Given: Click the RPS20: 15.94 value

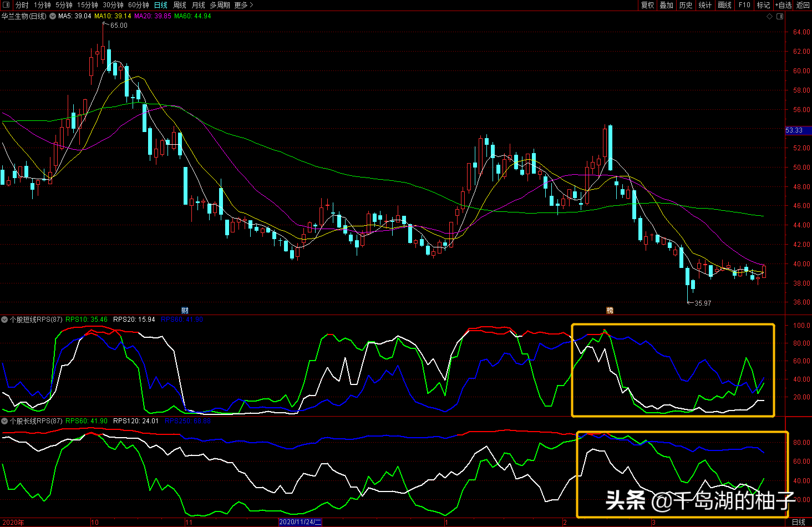Looking at the screenshot, I should pyautogui.click(x=134, y=320).
